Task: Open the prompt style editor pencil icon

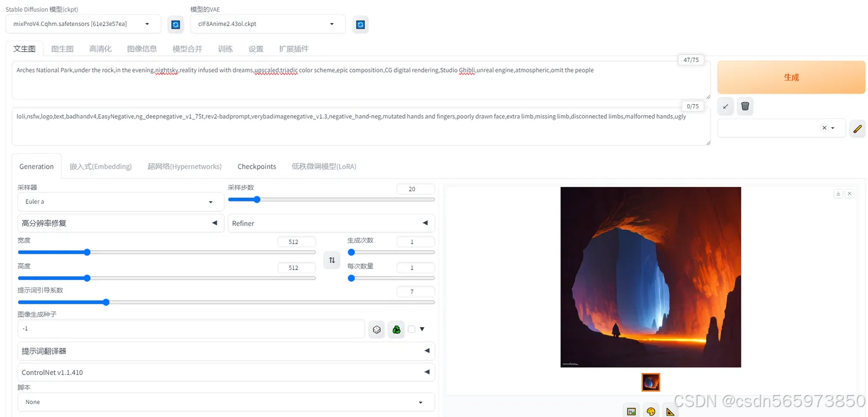Action: [x=857, y=128]
